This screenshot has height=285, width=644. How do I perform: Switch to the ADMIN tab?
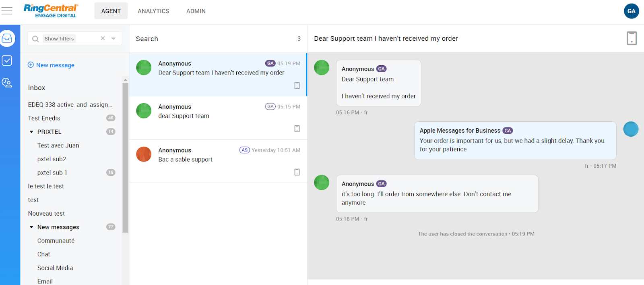[196, 11]
